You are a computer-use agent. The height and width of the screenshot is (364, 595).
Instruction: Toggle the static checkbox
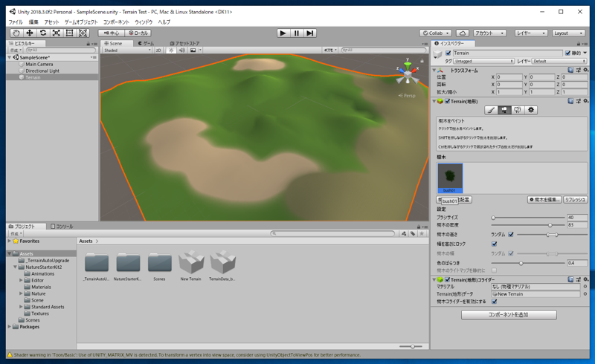(567, 53)
